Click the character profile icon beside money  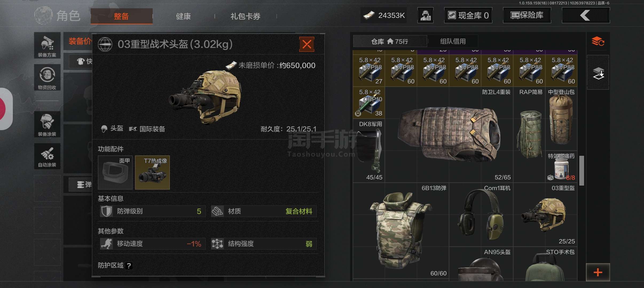point(425,15)
